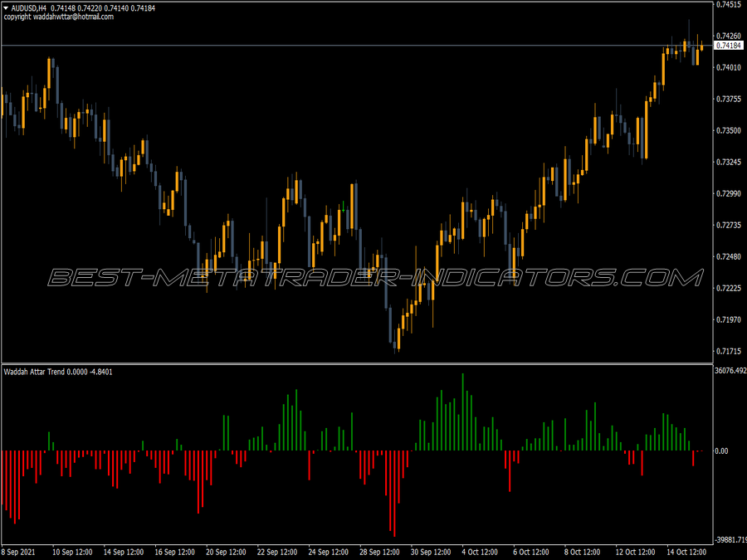The height and width of the screenshot is (560, 747).
Task: Select the AUDUSD,H4 chart title text
Action: (x=28, y=8)
